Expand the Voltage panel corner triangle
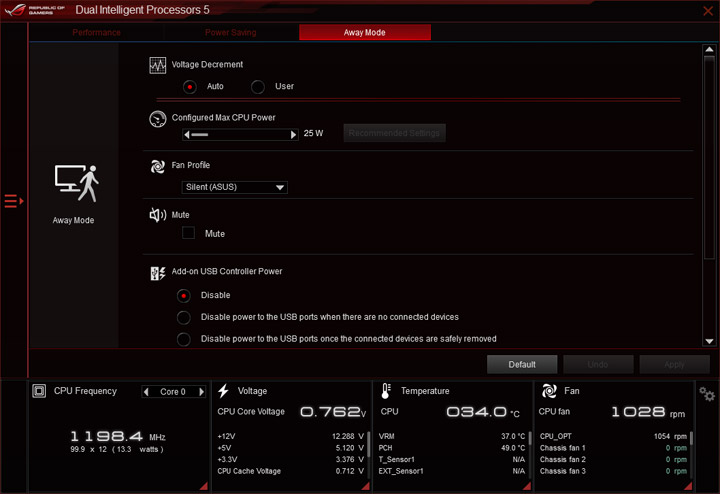Image resolution: width=720 pixels, height=494 pixels. click(x=366, y=486)
